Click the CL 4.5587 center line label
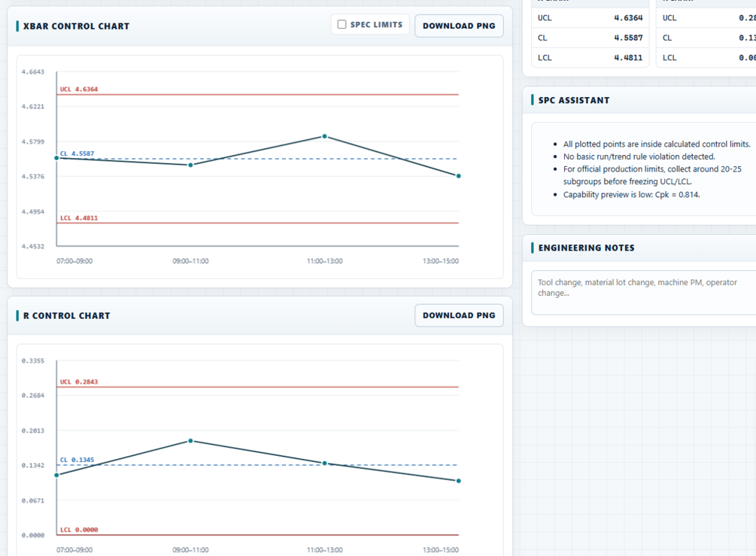Viewport: 756px width, 556px height. coord(77,153)
